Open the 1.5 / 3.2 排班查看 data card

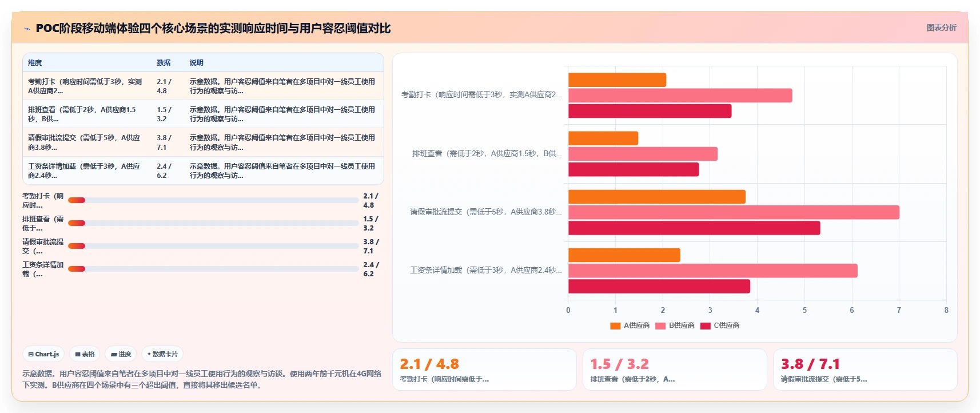pyautogui.click(x=675, y=370)
